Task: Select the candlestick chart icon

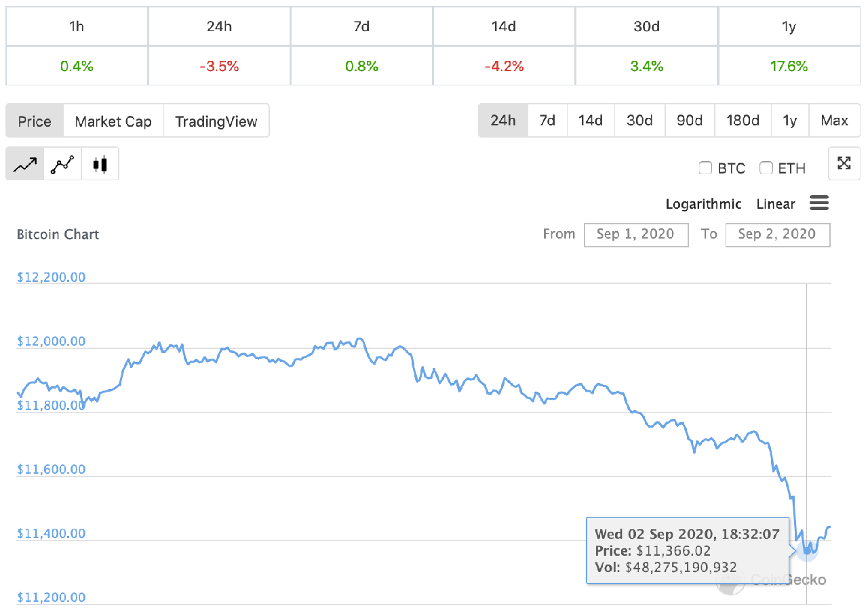Action: pyautogui.click(x=100, y=164)
